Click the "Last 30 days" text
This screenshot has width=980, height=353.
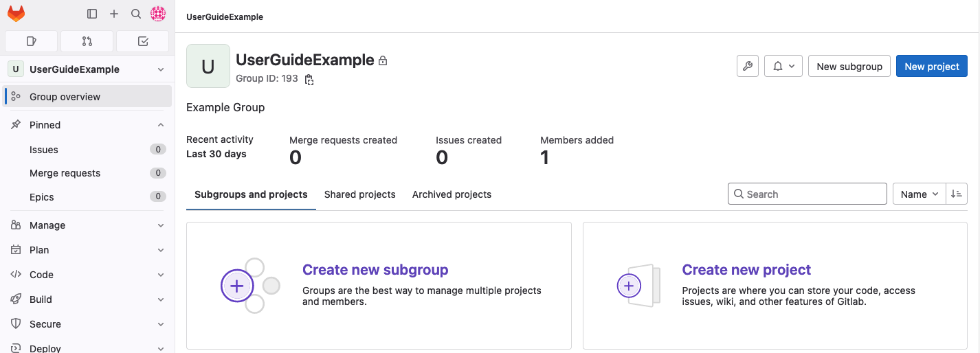pos(216,154)
